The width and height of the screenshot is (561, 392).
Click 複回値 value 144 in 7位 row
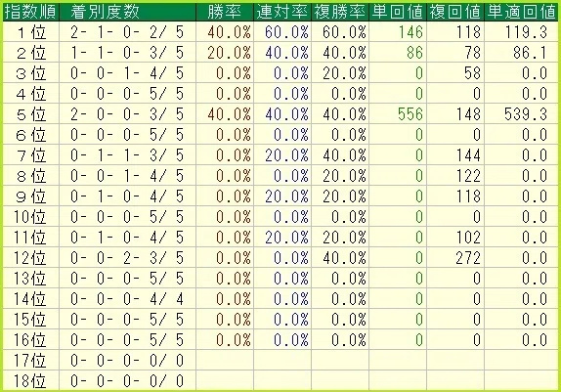click(x=468, y=155)
